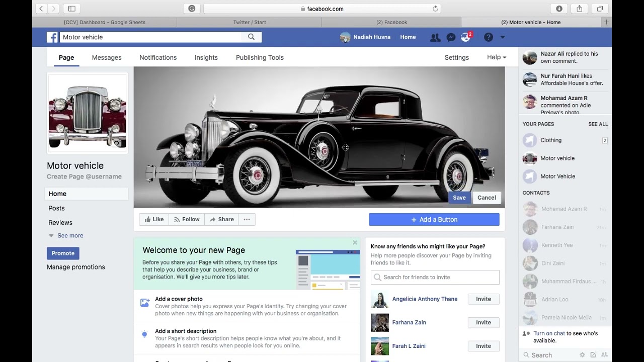Viewport: 644px width, 362px height.
Task: Cancel cover photo repositioning
Action: coord(487,198)
